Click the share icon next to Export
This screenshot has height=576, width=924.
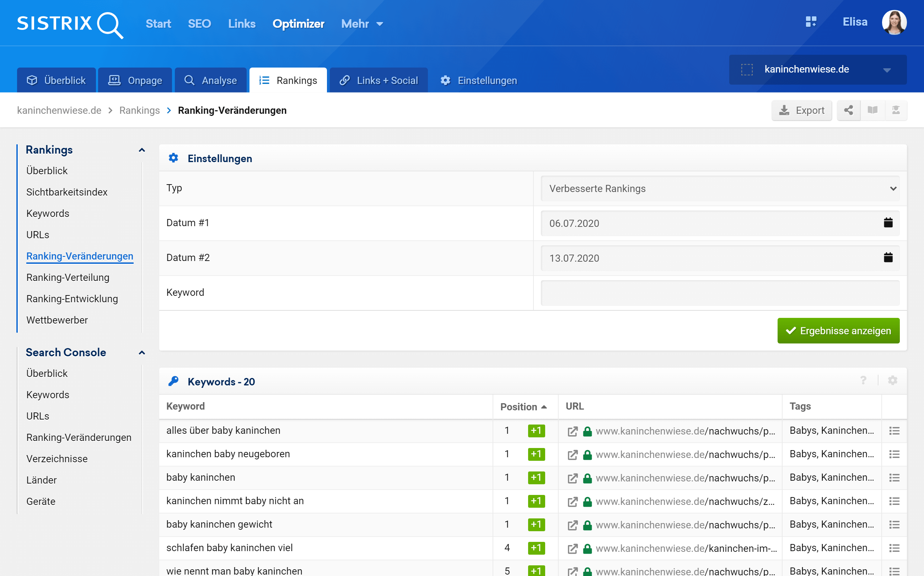point(848,111)
